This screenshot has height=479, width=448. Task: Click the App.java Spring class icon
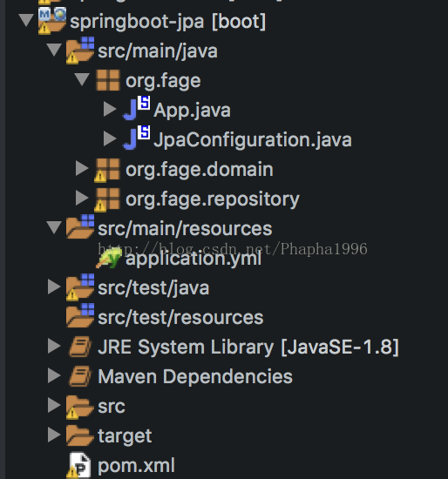point(136,108)
